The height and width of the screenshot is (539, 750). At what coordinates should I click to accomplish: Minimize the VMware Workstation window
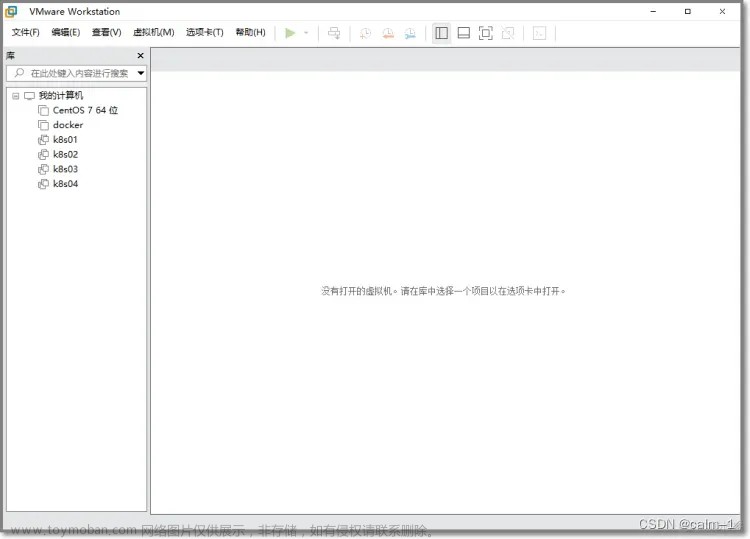coord(653,11)
